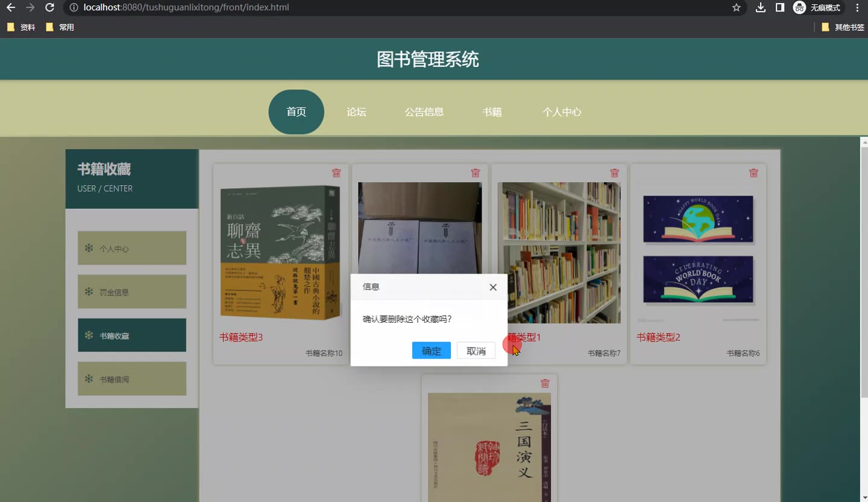This screenshot has width=868, height=502.
Task: Open the 论坛 navigation item
Action: [356, 112]
